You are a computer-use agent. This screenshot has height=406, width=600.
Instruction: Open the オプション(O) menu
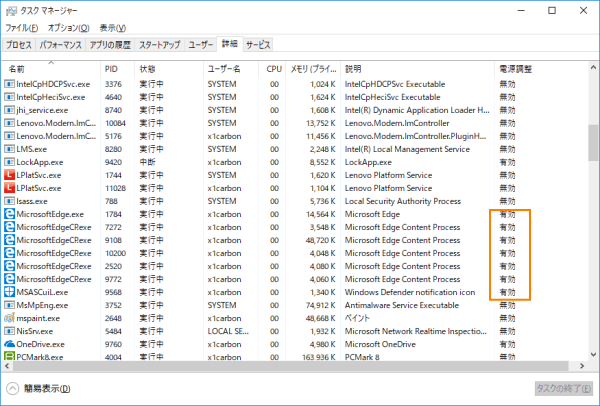pos(70,28)
